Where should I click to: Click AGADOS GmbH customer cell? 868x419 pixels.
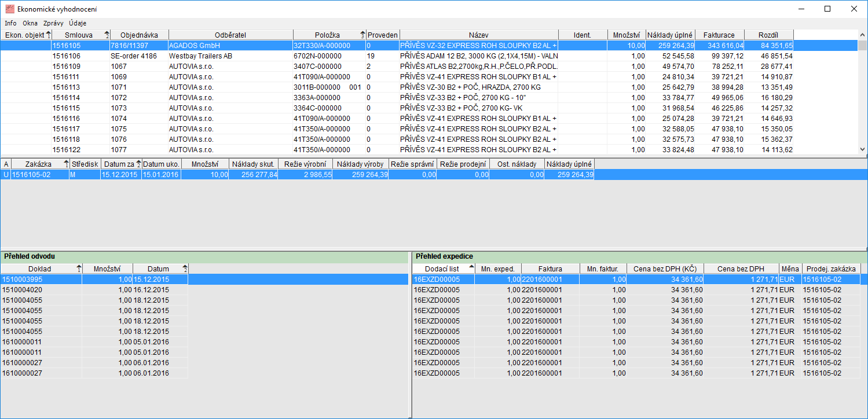coord(230,46)
